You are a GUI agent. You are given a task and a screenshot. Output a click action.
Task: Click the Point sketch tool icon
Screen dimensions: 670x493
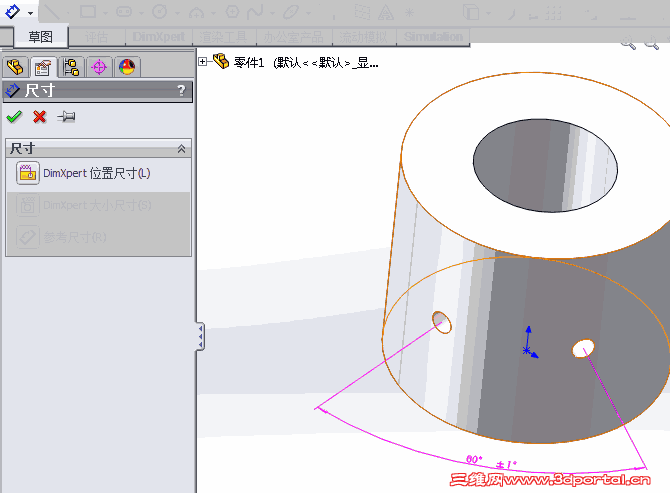point(409,12)
